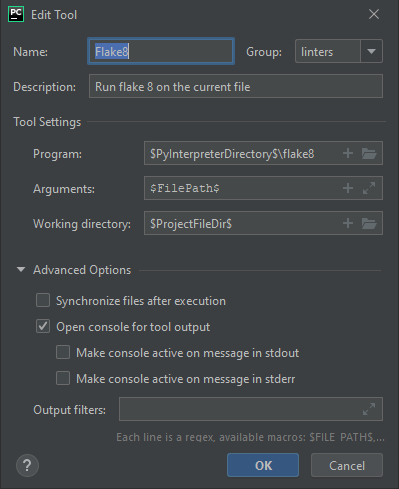
Task: Click into the Name field containing Flake8
Action: 161,51
